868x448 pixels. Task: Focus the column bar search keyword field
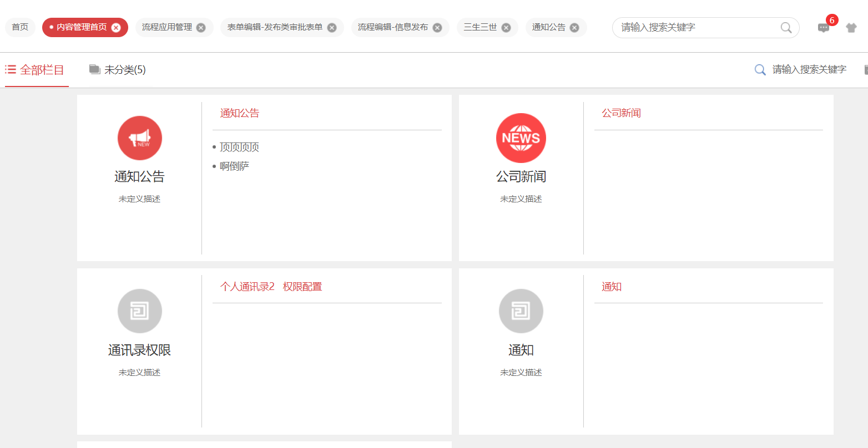click(810, 70)
